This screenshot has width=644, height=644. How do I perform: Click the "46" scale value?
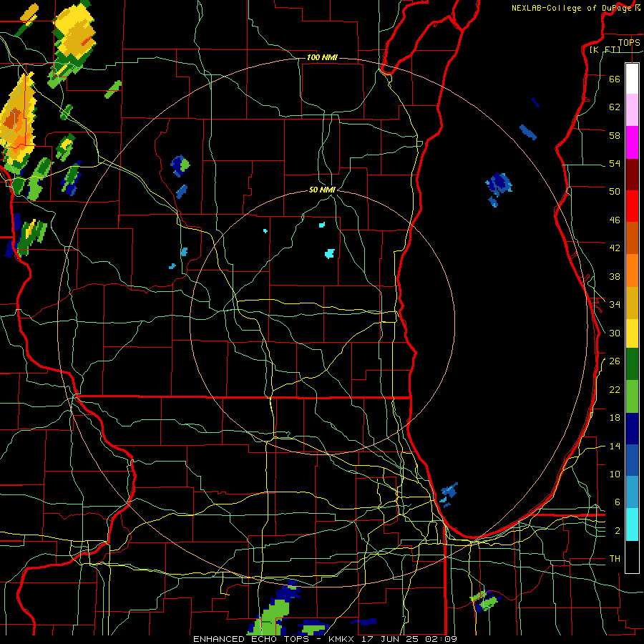(615, 220)
